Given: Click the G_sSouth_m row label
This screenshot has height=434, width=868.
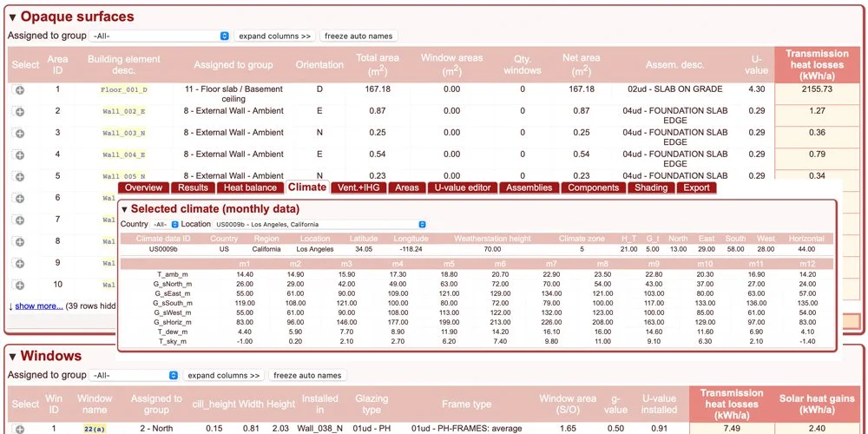Looking at the screenshot, I should pyautogui.click(x=173, y=303).
